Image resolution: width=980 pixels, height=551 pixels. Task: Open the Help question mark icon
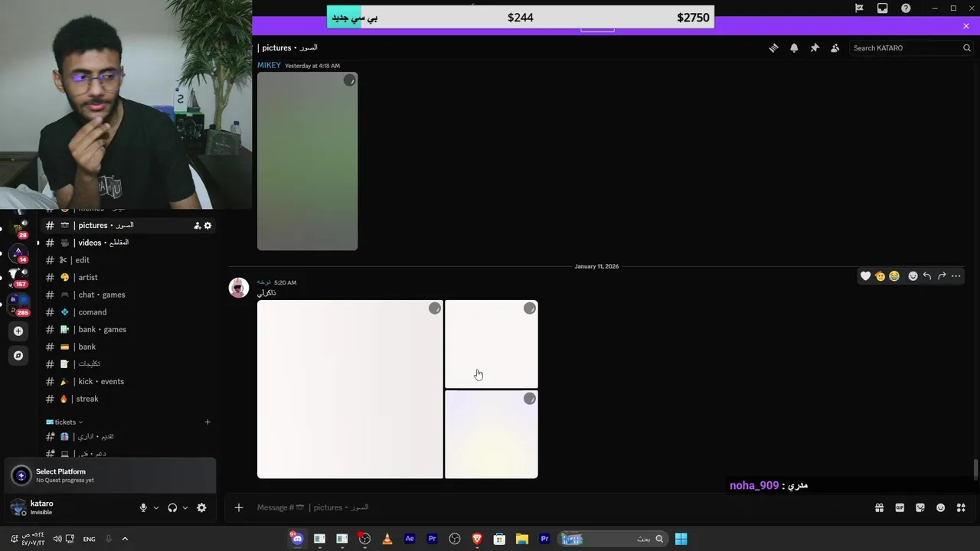pos(906,8)
